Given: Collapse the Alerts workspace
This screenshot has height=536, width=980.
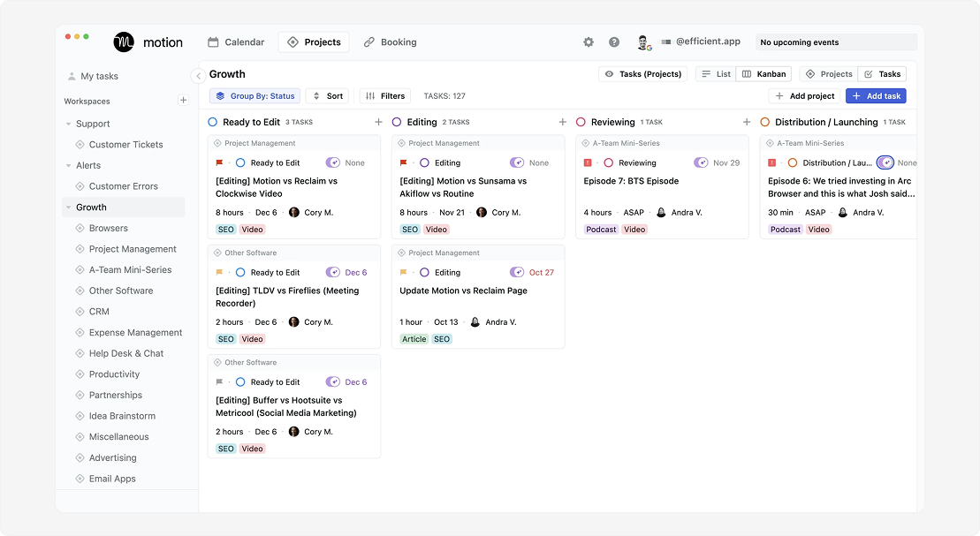Looking at the screenshot, I should pos(68,165).
